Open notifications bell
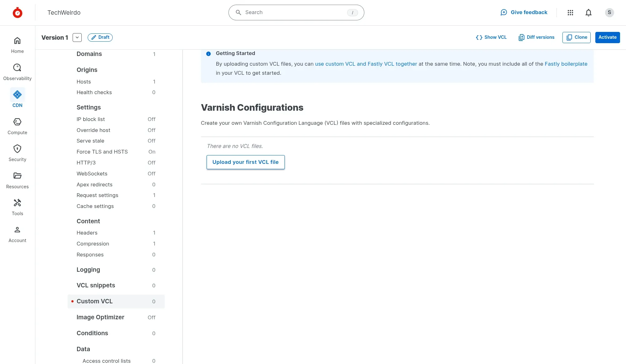 coord(588,13)
